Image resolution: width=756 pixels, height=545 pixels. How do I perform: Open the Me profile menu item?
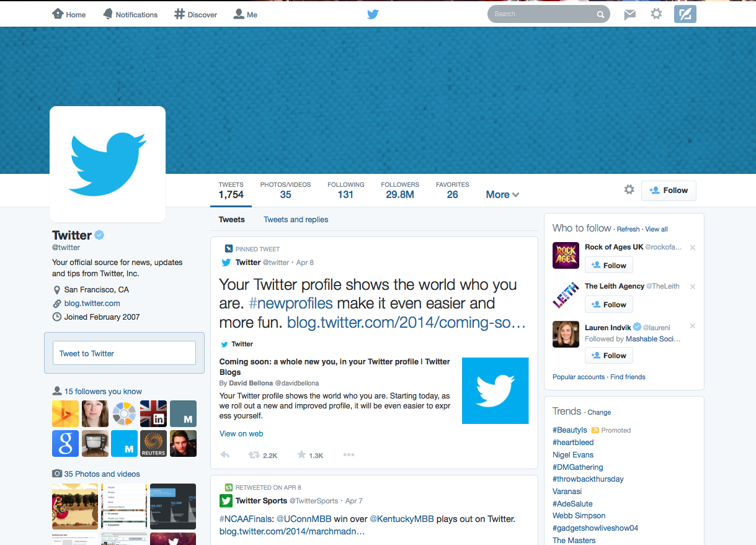[246, 14]
